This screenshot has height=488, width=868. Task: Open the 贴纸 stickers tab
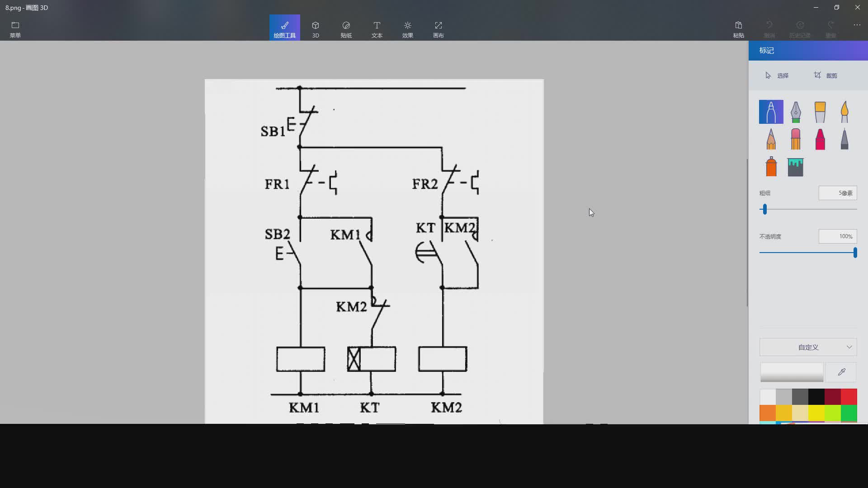[346, 29]
